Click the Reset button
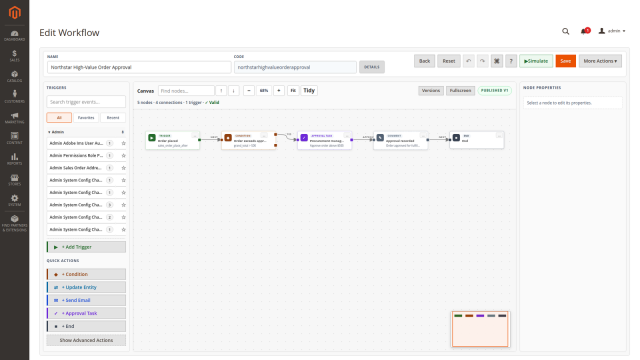This screenshot has height=360, width=640. point(449,61)
